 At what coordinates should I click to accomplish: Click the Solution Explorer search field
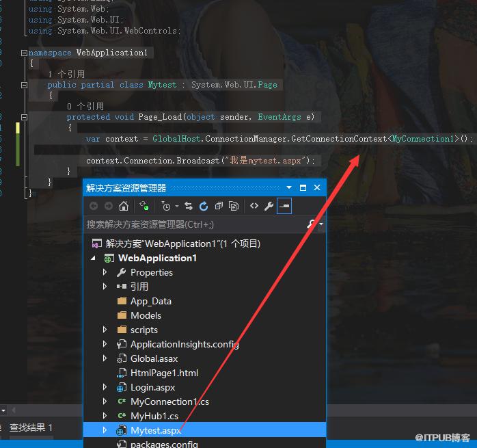point(195,225)
